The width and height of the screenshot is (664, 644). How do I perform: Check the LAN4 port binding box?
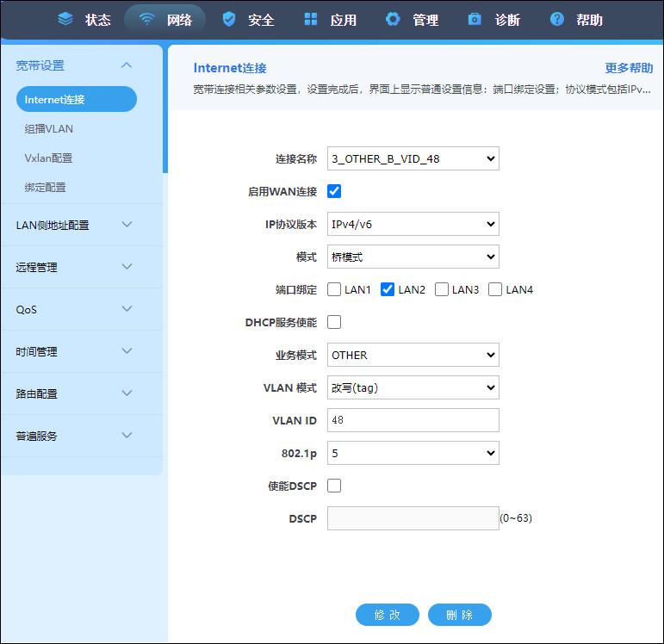(x=495, y=289)
